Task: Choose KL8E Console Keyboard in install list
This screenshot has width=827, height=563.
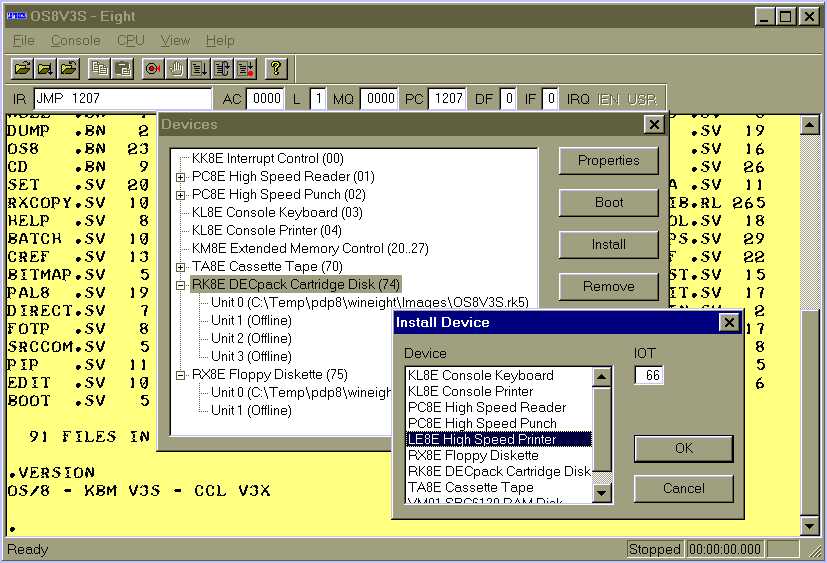Action: [x=498, y=375]
